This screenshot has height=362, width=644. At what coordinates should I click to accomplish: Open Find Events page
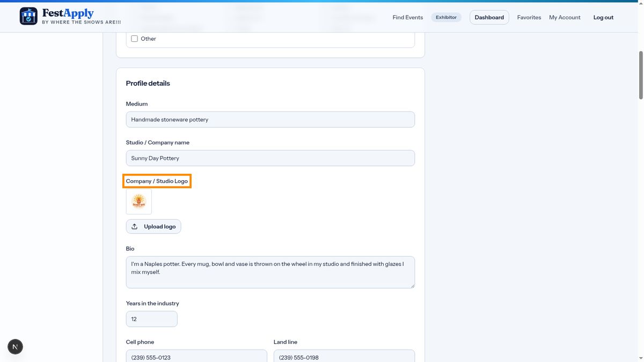(408, 17)
